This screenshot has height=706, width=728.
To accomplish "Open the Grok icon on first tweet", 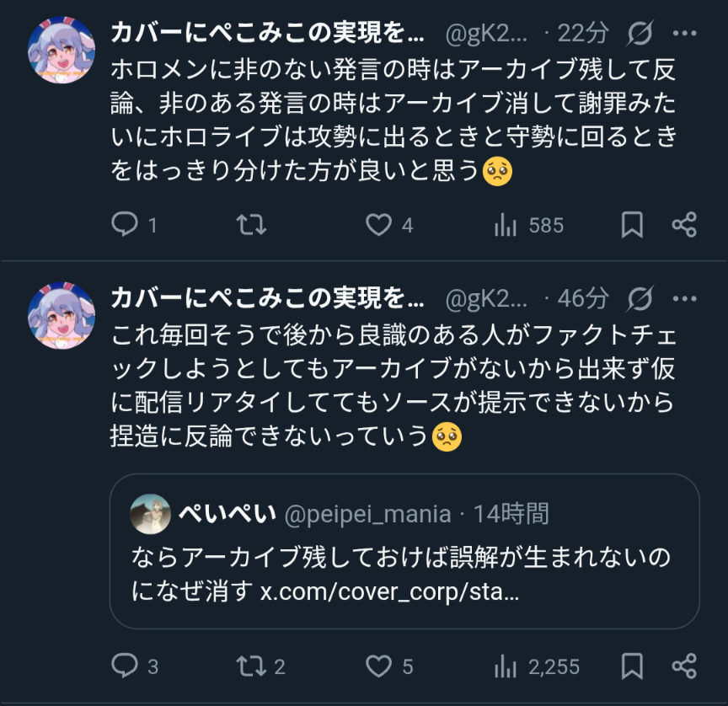I will (640, 33).
